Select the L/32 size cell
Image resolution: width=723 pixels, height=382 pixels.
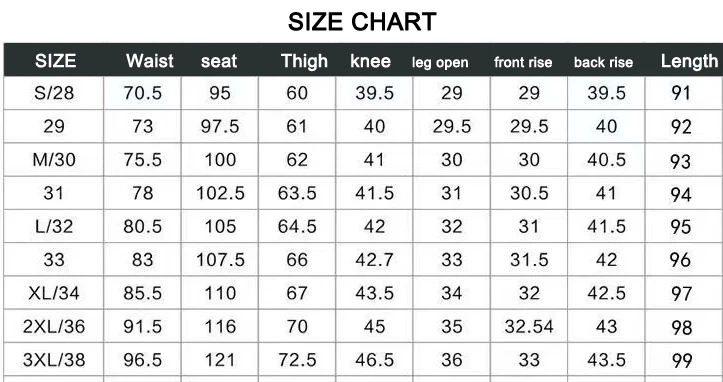tap(54, 227)
